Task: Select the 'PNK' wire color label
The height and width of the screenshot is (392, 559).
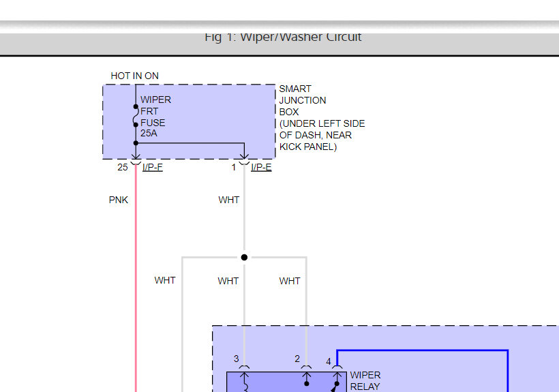Action: coord(119,200)
